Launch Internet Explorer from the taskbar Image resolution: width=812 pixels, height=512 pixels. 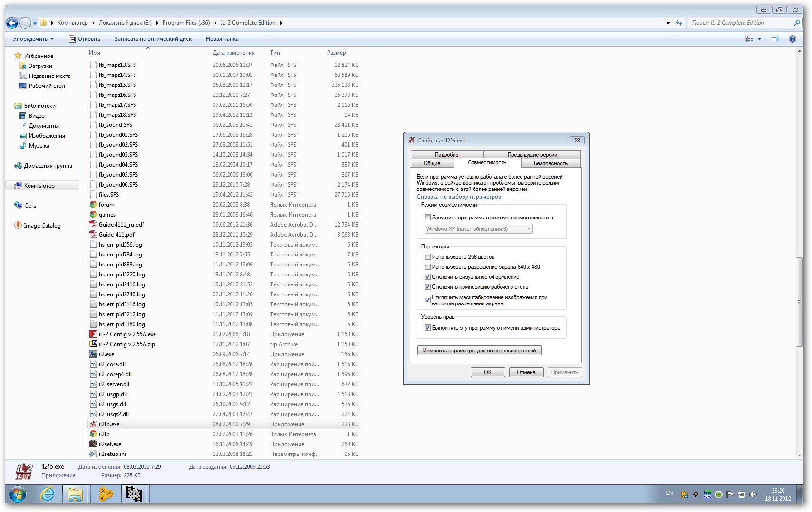pyautogui.click(x=47, y=494)
